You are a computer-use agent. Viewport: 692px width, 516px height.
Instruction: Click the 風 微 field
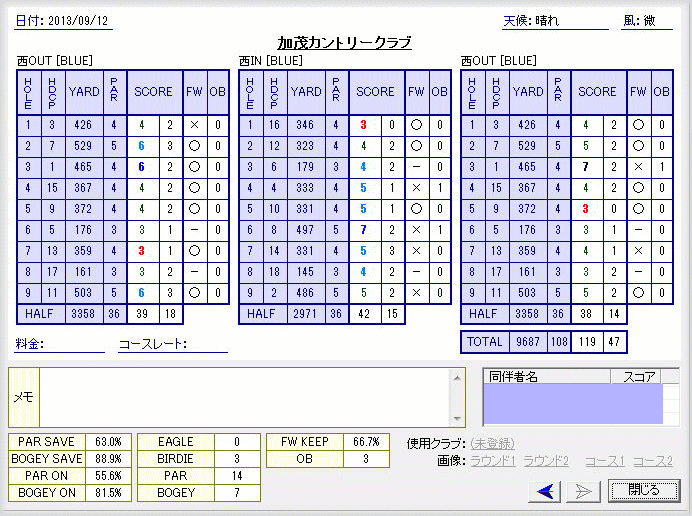pos(647,21)
